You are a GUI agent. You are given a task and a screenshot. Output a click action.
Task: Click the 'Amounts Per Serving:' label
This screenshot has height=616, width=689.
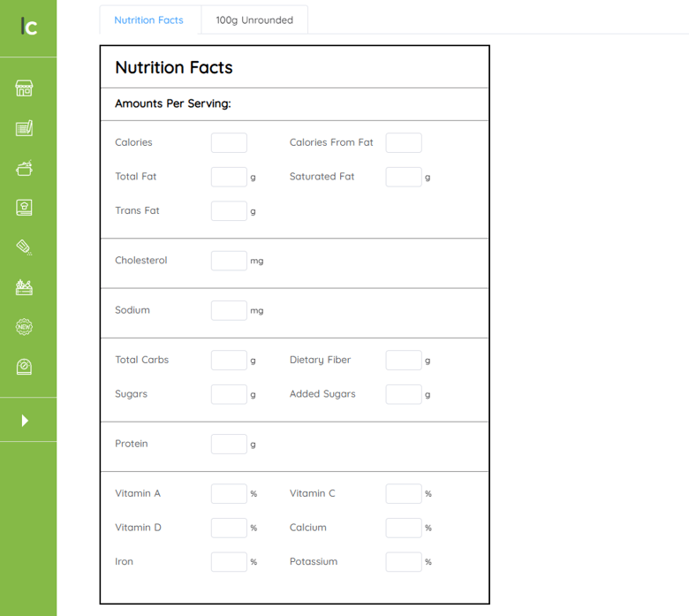(x=172, y=103)
